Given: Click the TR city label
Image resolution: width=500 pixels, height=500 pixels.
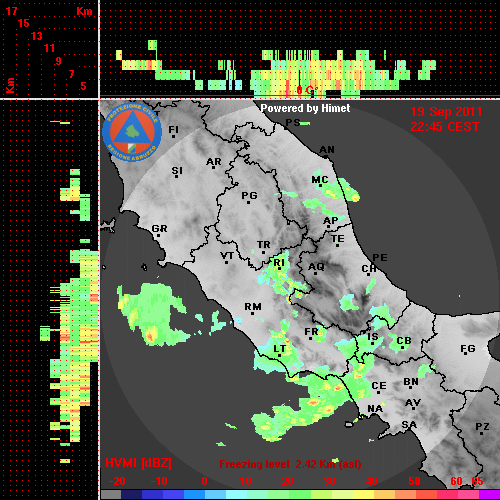Looking at the screenshot, I should point(264,245).
